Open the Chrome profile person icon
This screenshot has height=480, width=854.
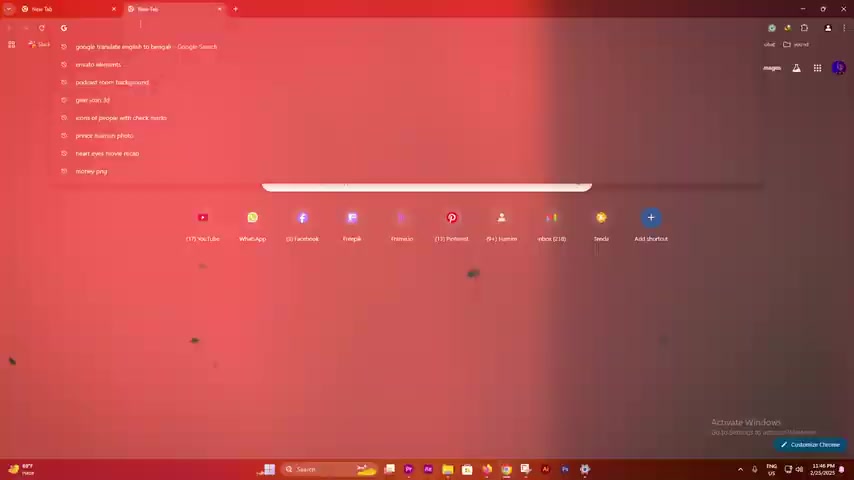828,28
